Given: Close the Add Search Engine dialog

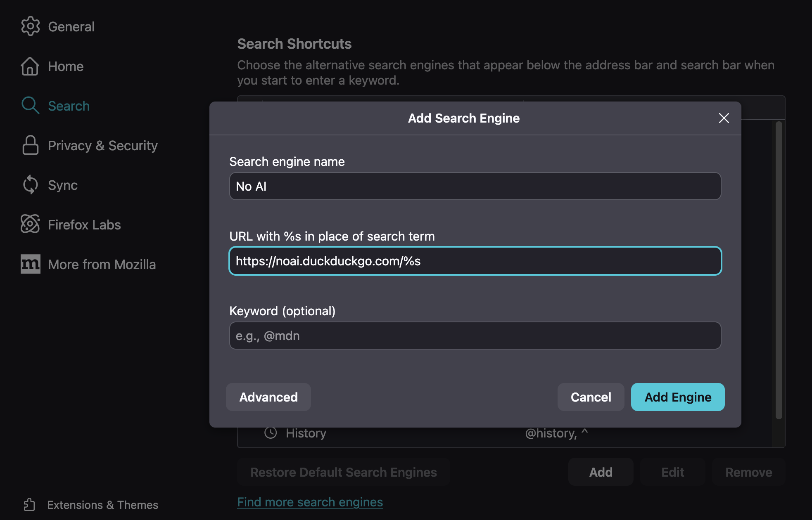Looking at the screenshot, I should 724,118.
